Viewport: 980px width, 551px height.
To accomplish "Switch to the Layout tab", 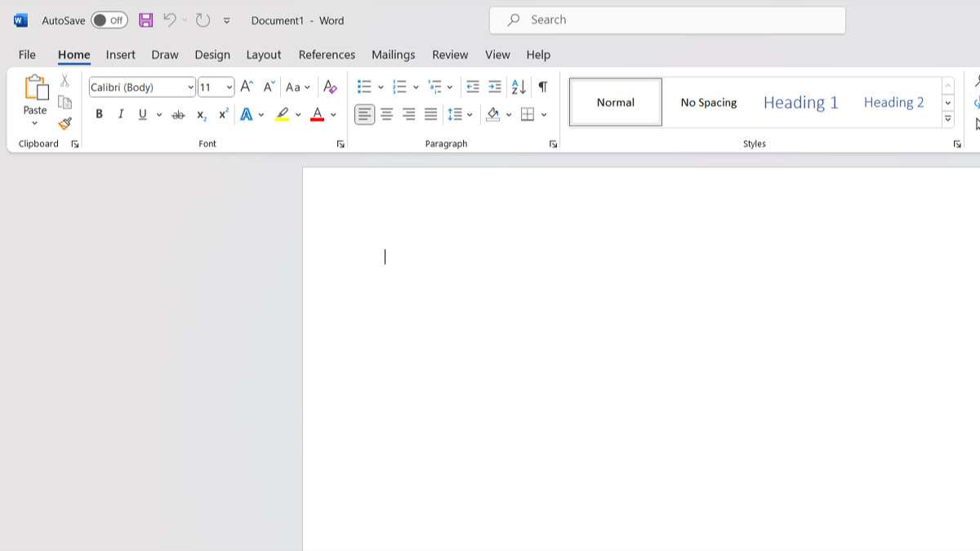I will (x=263, y=55).
